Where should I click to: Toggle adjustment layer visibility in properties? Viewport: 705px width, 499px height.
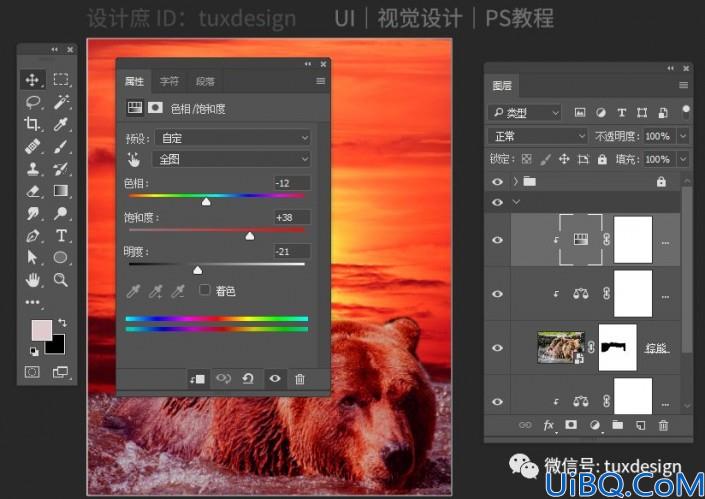[275, 379]
